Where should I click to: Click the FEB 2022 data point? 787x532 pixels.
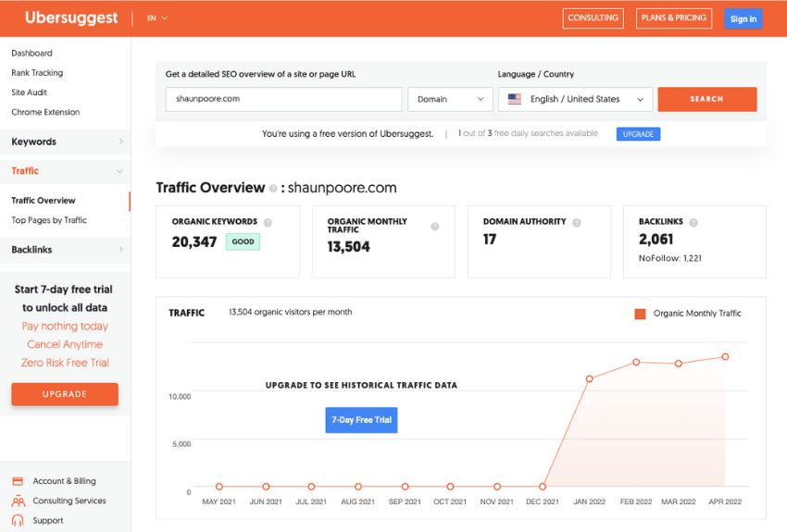tap(636, 362)
